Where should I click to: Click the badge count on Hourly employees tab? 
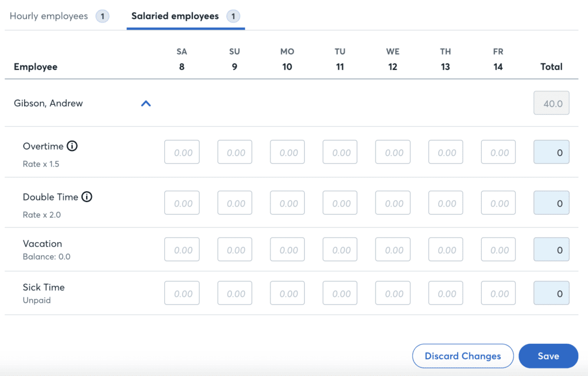tap(102, 16)
